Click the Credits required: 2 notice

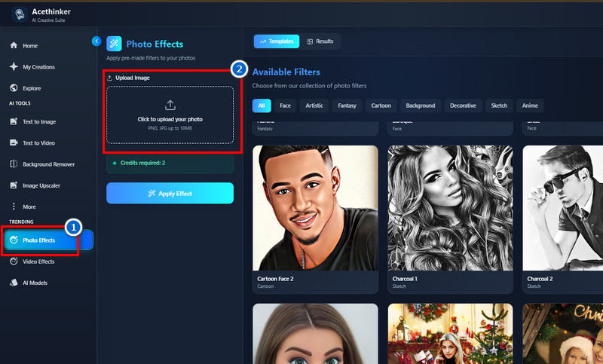(x=170, y=163)
